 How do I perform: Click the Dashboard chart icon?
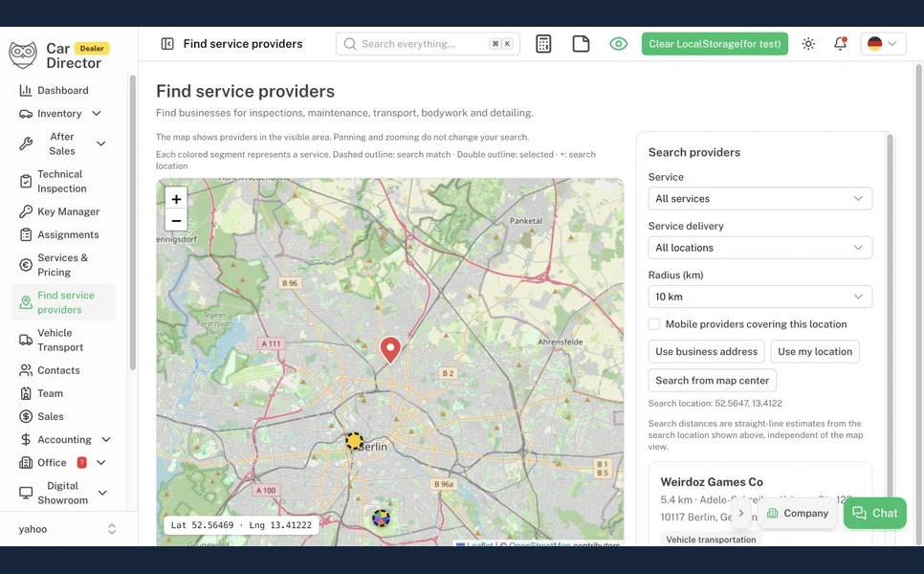pos(25,90)
